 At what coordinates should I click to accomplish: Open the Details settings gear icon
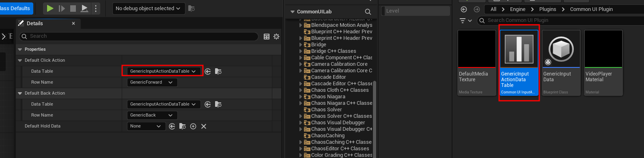[276, 37]
